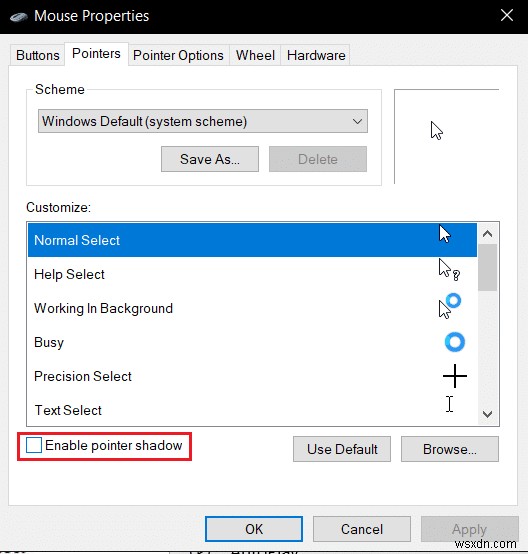The image size is (528, 554).
Task: Click the Save As... button
Action: pyautogui.click(x=210, y=159)
